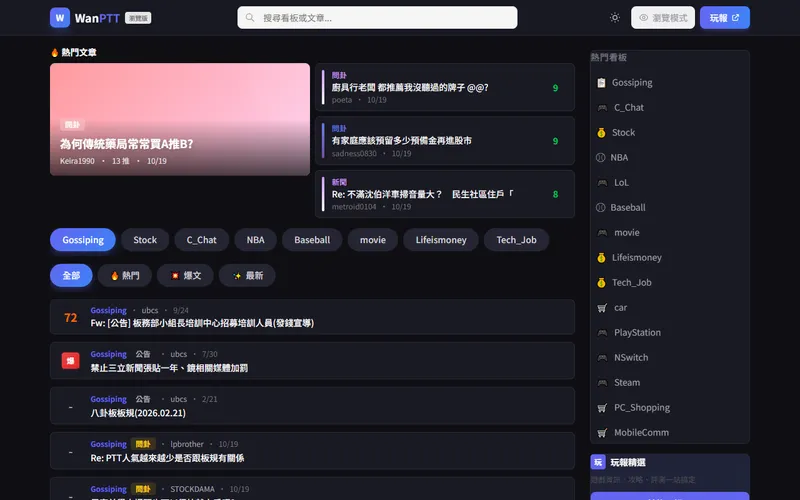Click the WanPTT logo icon
The image size is (800, 500).
(60, 18)
